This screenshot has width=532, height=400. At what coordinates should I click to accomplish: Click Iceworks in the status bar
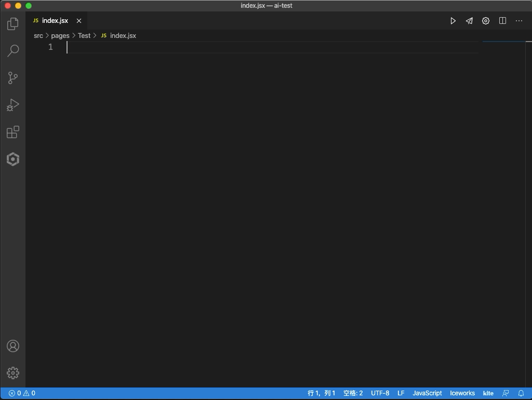point(462,393)
